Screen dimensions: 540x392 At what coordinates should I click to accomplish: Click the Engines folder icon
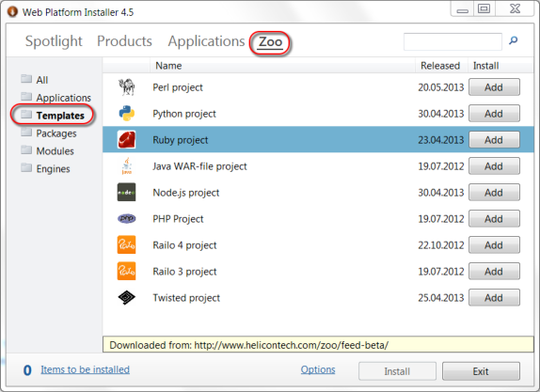pyautogui.click(x=26, y=168)
